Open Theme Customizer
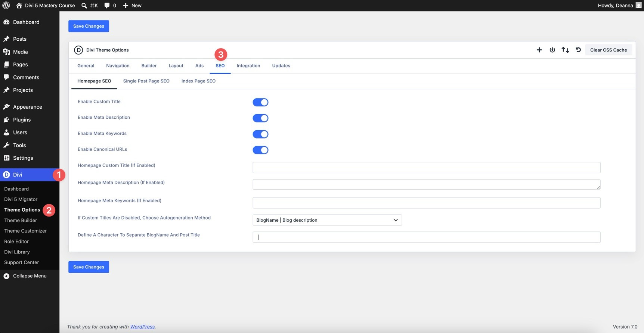 pyautogui.click(x=25, y=231)
